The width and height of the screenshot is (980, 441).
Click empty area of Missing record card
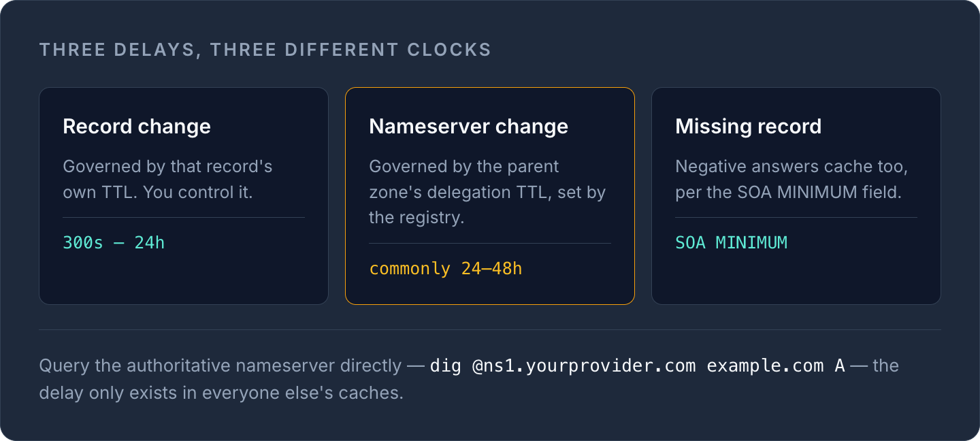coord(796,279)
